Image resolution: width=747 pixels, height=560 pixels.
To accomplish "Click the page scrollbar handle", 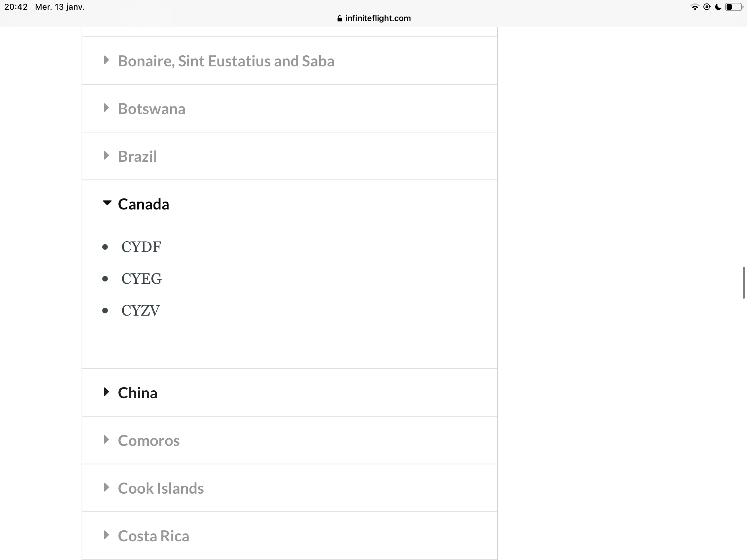I will (744, 283).
